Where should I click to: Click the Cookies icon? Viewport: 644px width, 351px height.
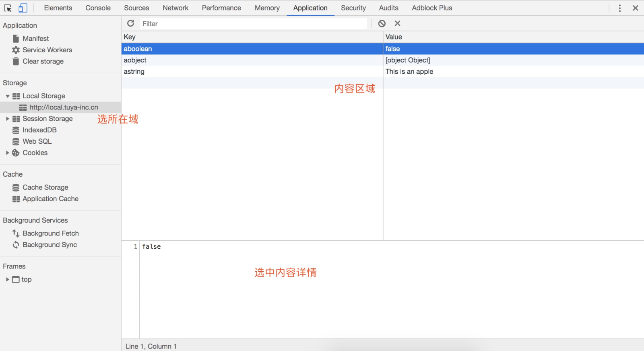tap(16, 153)
